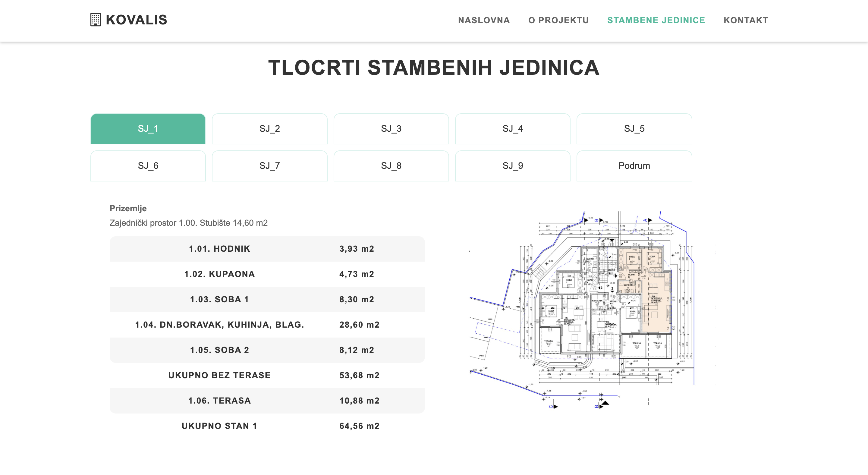This screenshot has height=475, width=868.
Task: Click the 8,12 m2 value
Action: tap(357, 350)
